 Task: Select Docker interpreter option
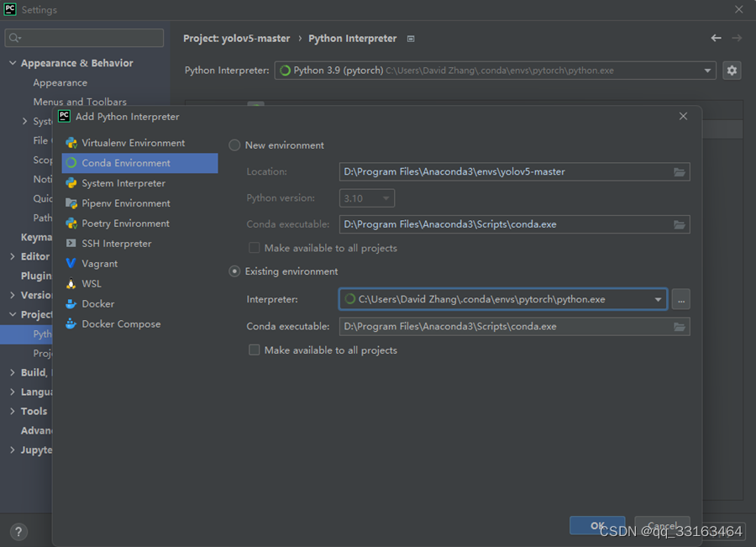point(139,304)
